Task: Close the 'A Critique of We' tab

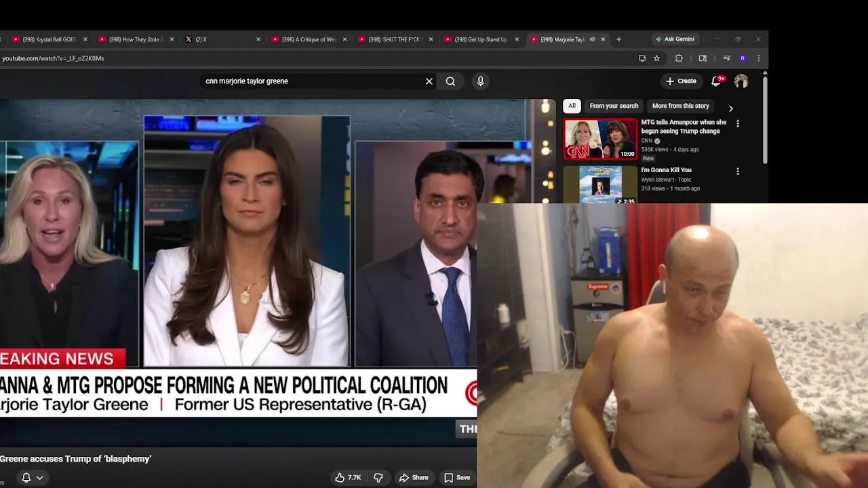Action: coord(344,39)
